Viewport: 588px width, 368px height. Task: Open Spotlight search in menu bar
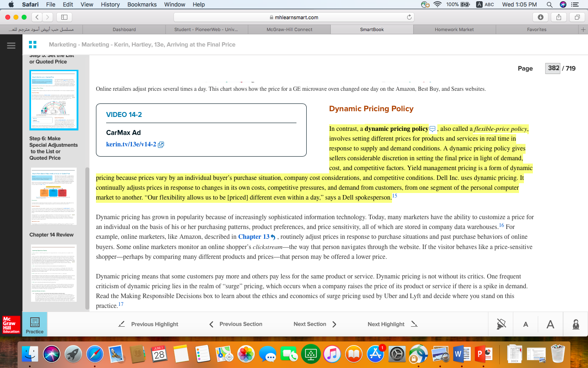(550, 4)
